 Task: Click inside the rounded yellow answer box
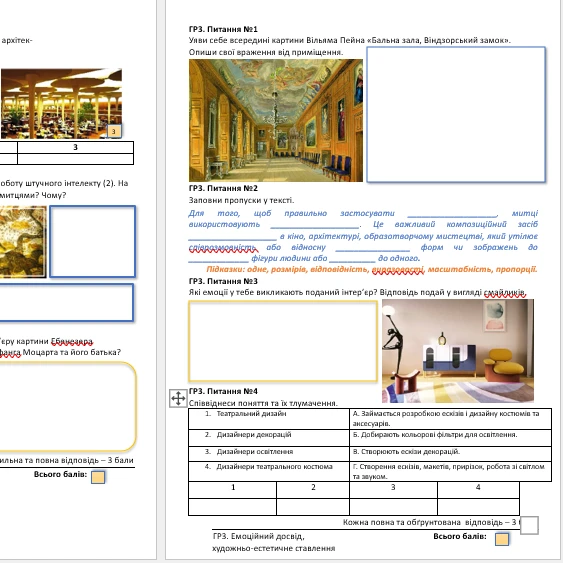(x=68, y=406)
